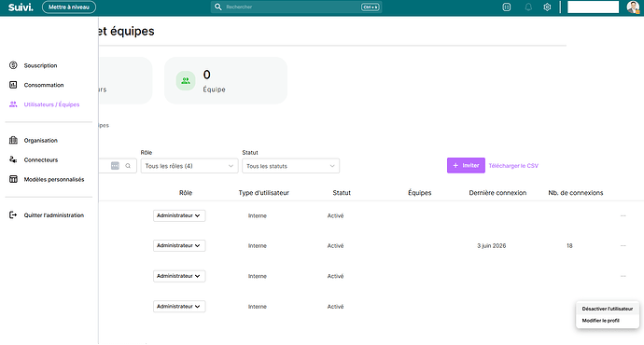Click the Nb. de connexions column header
Image resolution: width=644 pixels, height=345 pixels.
click(x=576, y=193)
